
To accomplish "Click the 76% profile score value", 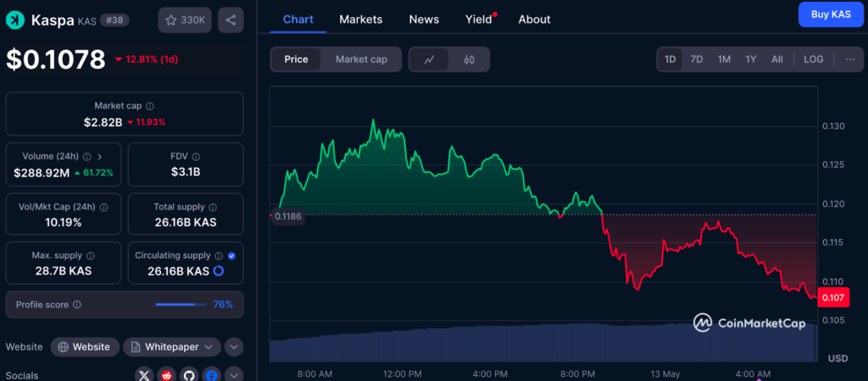I will [x=223, y=305].
